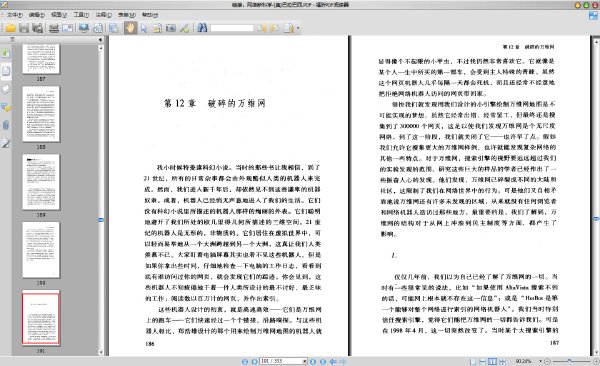Viewport: 600px width, 366px height.
Task: Open the 工具 (Tools) menu
Action: (x=81, y=15)
